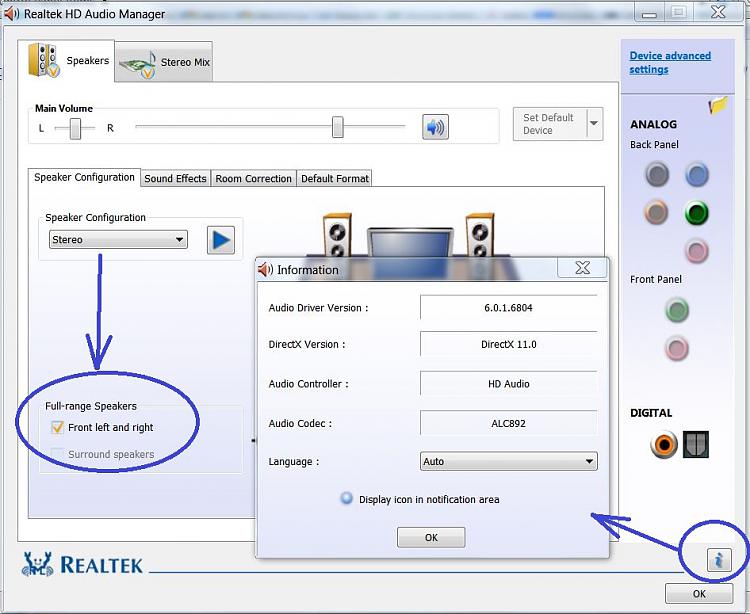750x614 pixels.
Task: Open the Default Format tab
Action: coord(335,178)
